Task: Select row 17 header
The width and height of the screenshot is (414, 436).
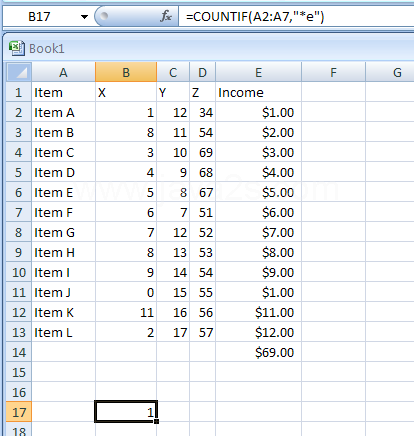Action: click(x=19, y=412)
